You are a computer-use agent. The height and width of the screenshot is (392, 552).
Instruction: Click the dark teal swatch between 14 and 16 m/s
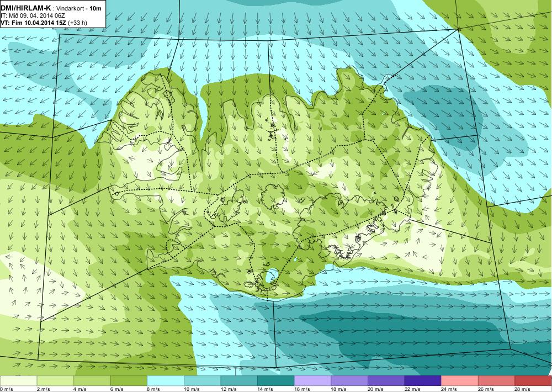coord(276,381)
